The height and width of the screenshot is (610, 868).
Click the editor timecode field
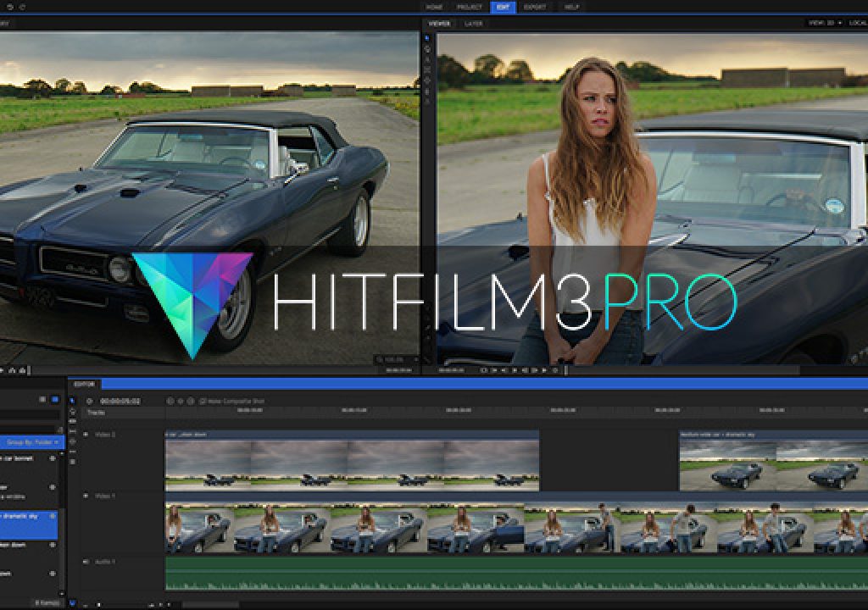(120, 401)
